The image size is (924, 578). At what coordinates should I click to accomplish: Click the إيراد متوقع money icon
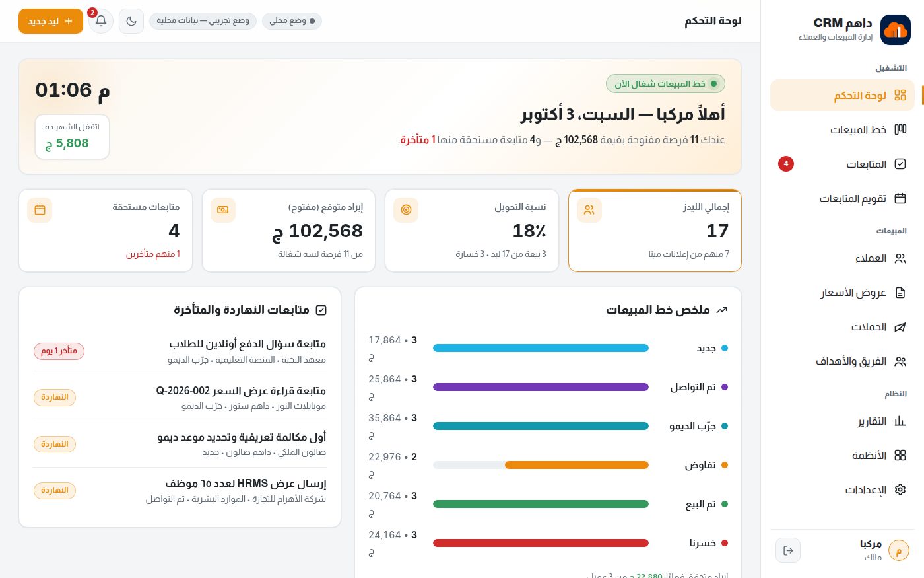(223, 210)
